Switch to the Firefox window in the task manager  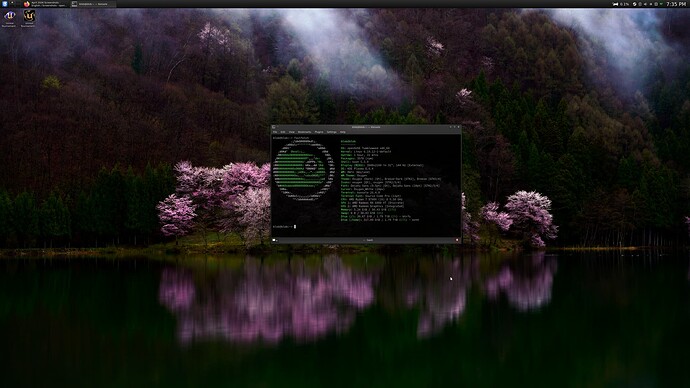tap(45, 4)
